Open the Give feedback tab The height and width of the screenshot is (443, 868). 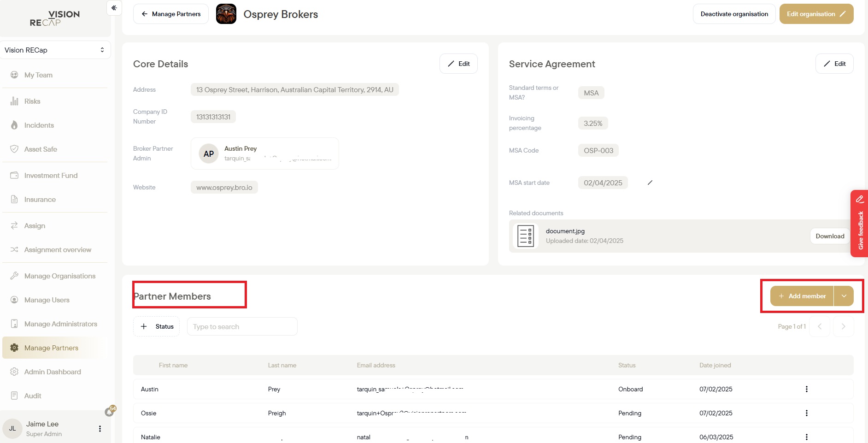coord(859,224)
